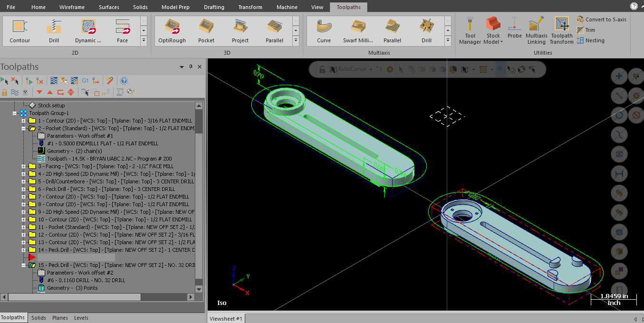
Task: Open the Toolpath Transform utility
Action: click(562, 31)
